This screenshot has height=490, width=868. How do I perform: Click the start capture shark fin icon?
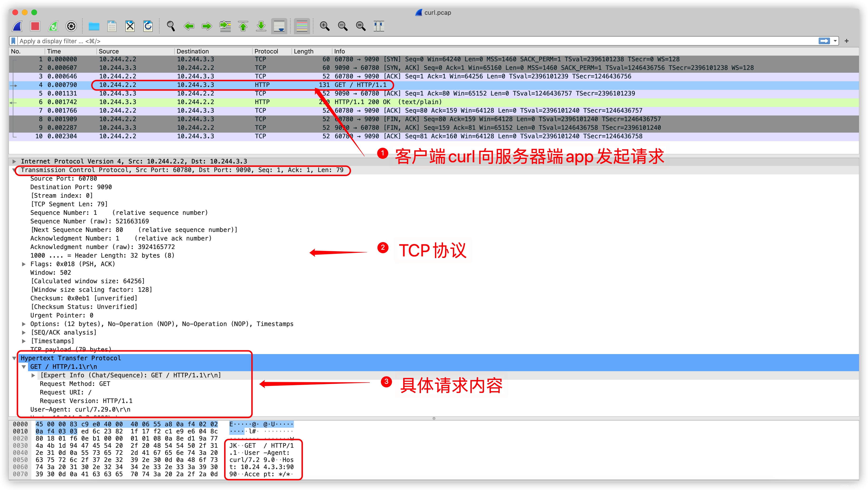tap(18, 26)
